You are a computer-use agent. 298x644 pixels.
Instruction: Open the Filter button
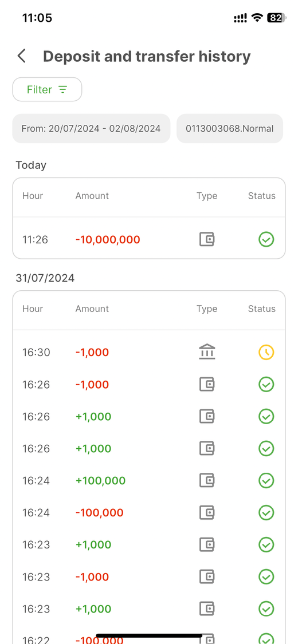click(x=47, y=89)
